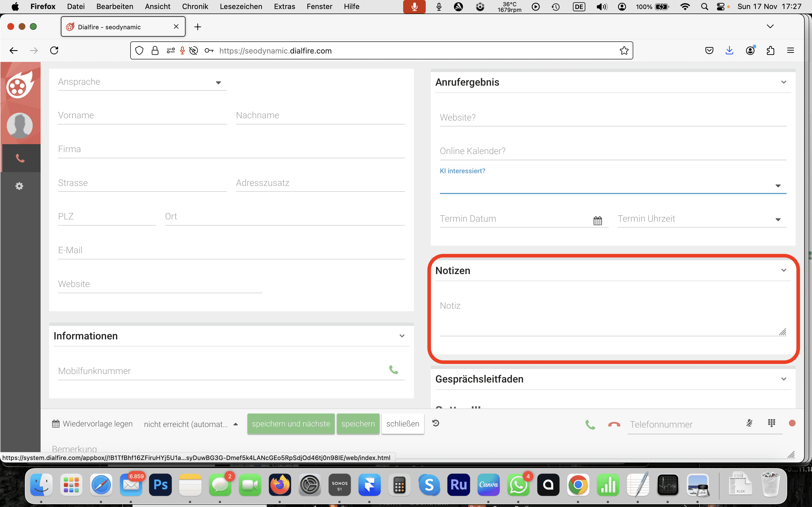
Task: Click the green call phone icon
Action: 590,424
